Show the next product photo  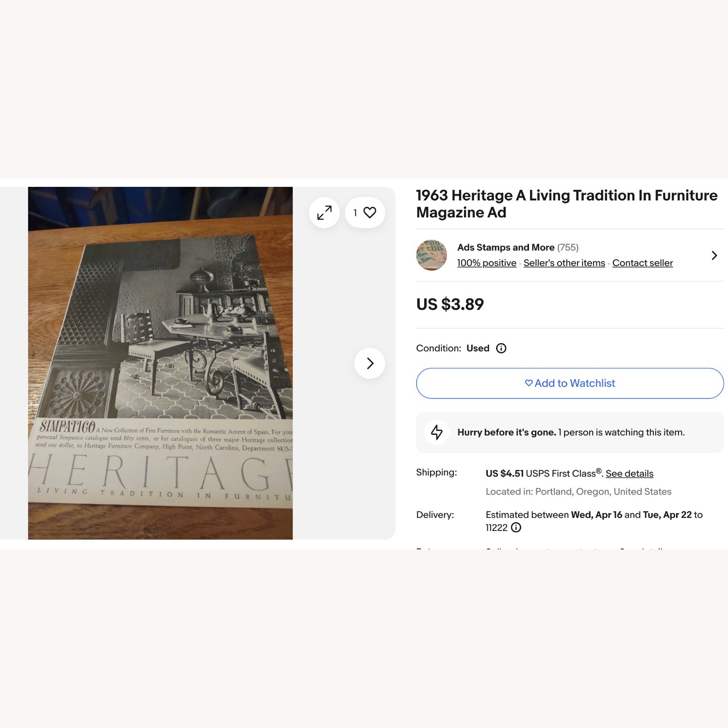(x=370, y=363)
